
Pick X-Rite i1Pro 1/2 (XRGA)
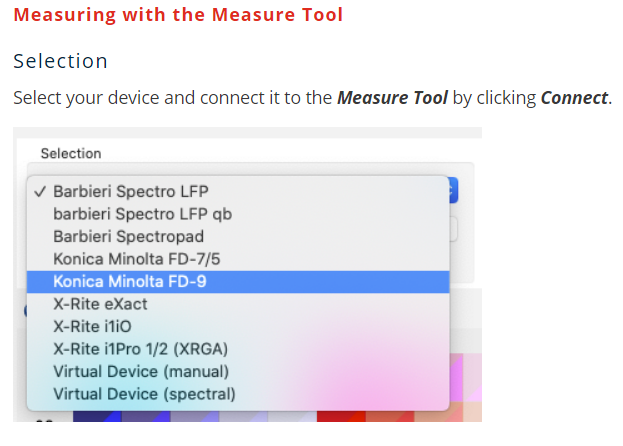click(x=140, y=349)
